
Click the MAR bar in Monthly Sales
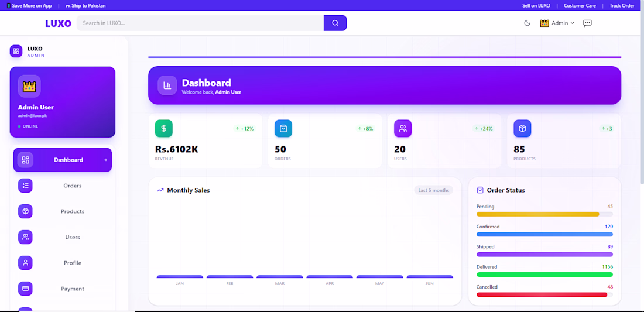coord(280,277)
